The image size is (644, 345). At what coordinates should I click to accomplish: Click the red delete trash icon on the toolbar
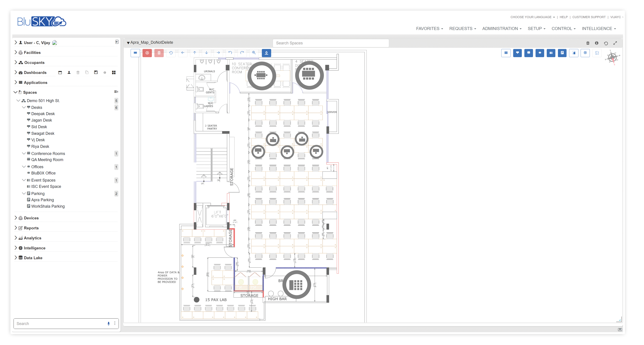tap(159, 53)
